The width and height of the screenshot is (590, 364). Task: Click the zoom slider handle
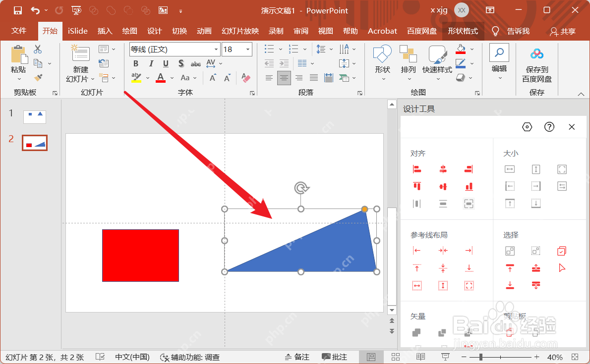[481, 357]
